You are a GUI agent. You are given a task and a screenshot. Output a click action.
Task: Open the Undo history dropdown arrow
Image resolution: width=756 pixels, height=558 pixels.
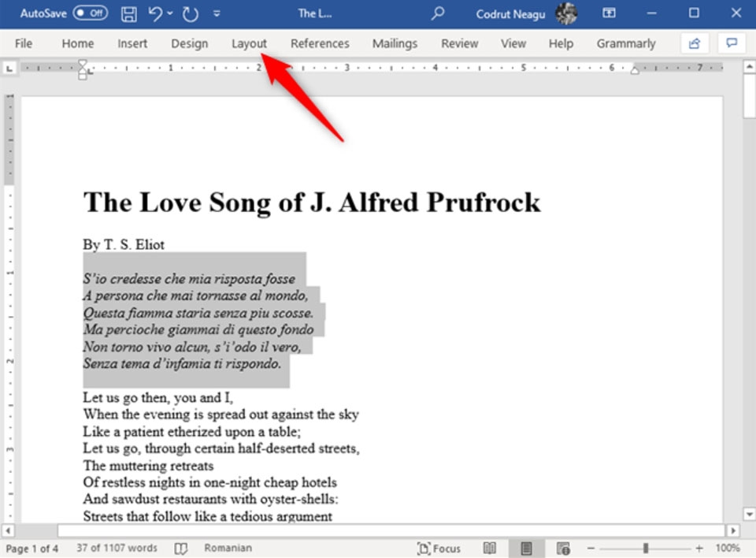point(170,13)
